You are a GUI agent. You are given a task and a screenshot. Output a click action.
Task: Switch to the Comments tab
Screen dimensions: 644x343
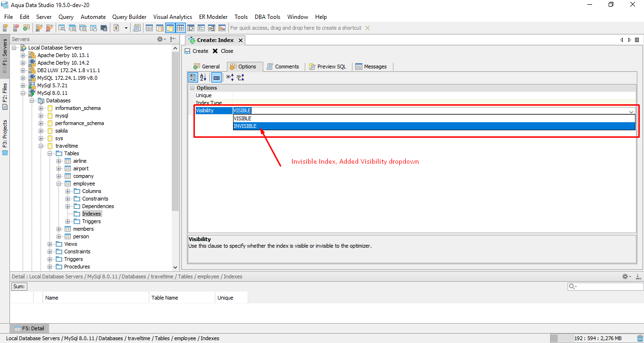(x=283, y=67)
